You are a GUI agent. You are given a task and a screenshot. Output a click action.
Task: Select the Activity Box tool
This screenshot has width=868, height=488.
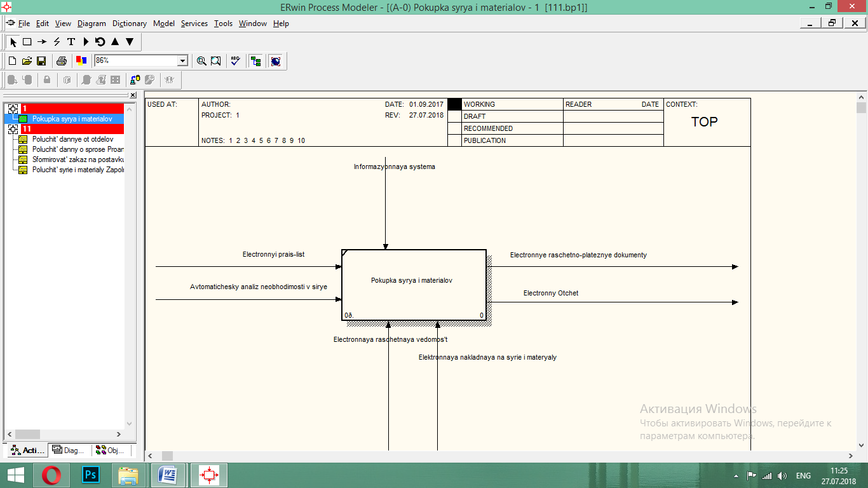point(27,42)
